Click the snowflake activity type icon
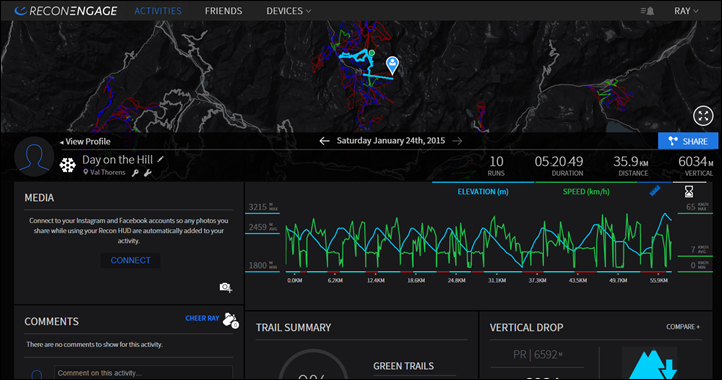Screen dimensions: 722x380 click(68, 165)
